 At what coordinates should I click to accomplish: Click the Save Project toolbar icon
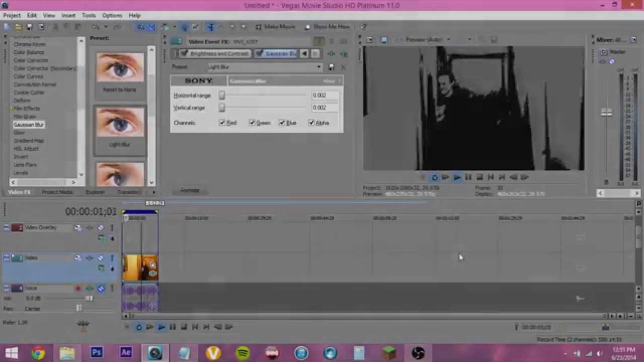[x=29, y=27]
